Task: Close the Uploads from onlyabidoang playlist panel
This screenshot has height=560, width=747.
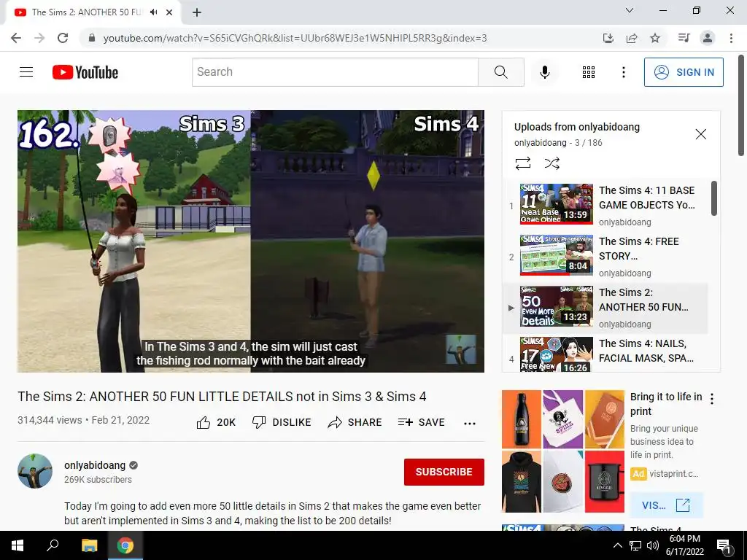Action: pyautogui.click(x=701, y=134)
